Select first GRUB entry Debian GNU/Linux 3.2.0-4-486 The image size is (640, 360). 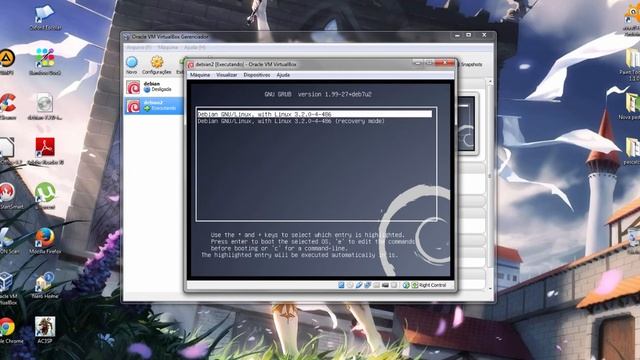tap(314, 114)
